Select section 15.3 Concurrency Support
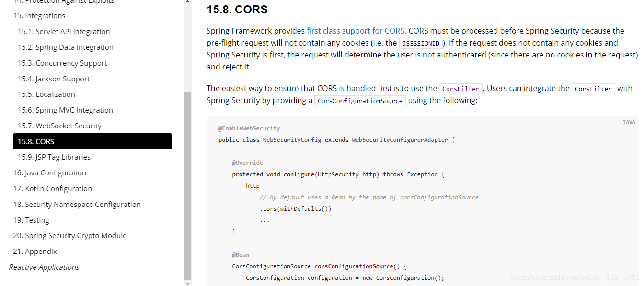644x286 pixels. tap(62, 63)
